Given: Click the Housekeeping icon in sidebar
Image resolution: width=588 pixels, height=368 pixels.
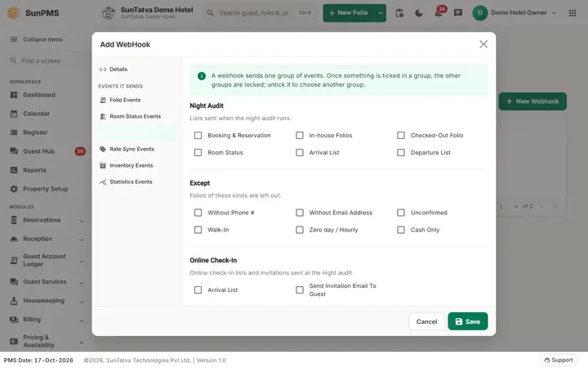Looking at the screenshot, I should click(14, 300).
